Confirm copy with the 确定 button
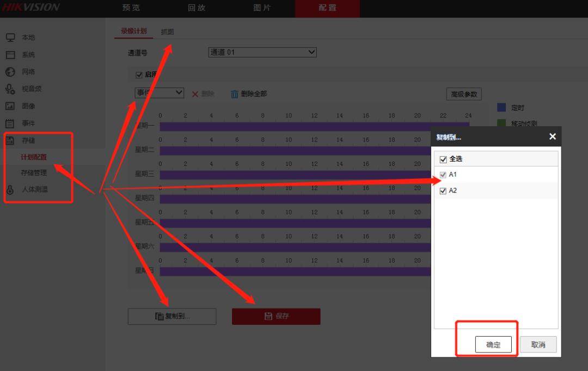The image size is (588, 371). (x=494, y=344)
